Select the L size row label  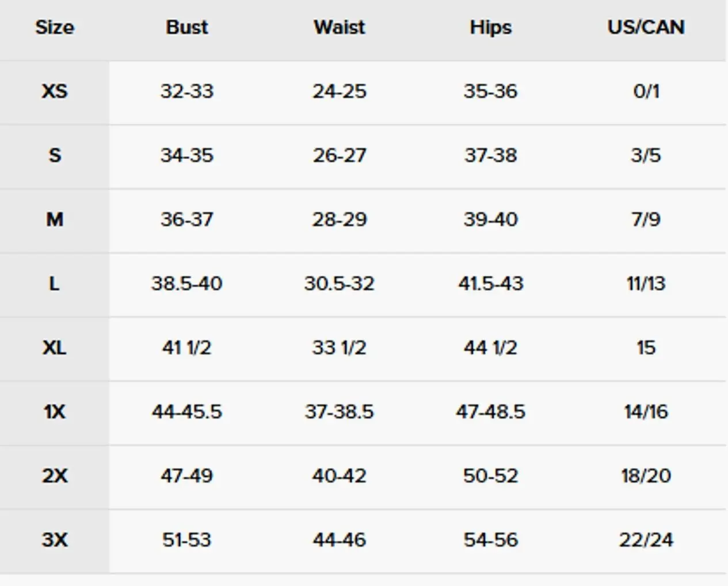coord(55,283)
